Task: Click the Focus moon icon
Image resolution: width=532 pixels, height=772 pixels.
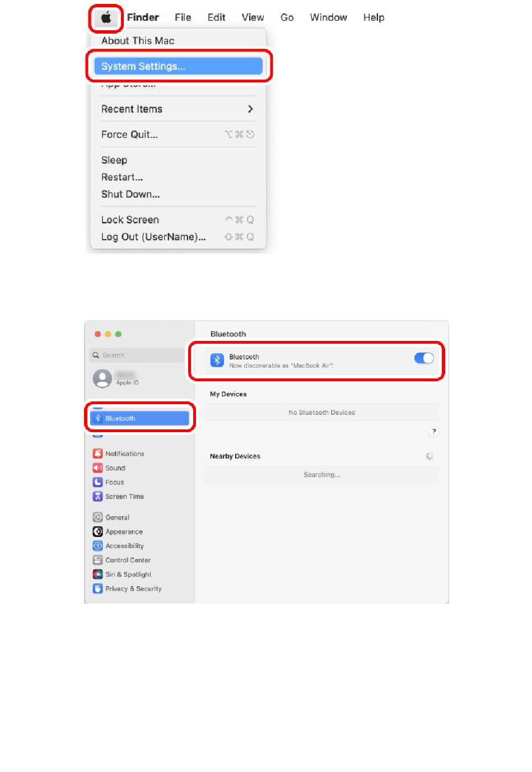Action: pyautogui.click(x=98, y=482)
